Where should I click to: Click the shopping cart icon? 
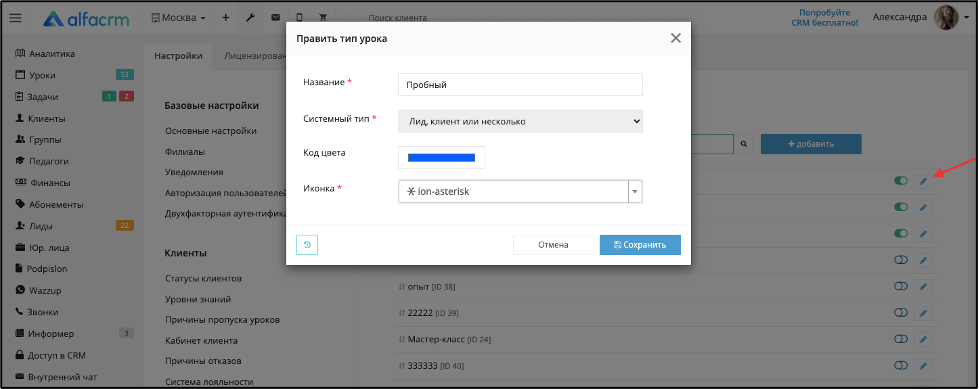323,18
